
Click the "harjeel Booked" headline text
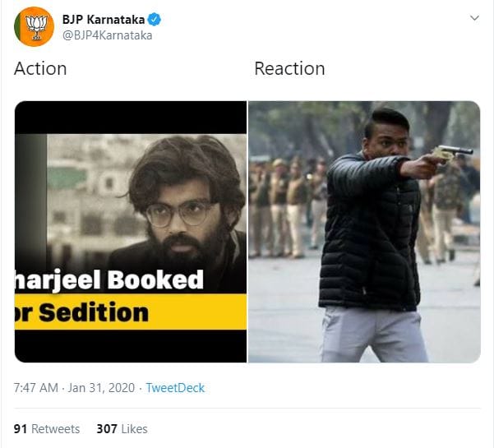tap(109, 279)
